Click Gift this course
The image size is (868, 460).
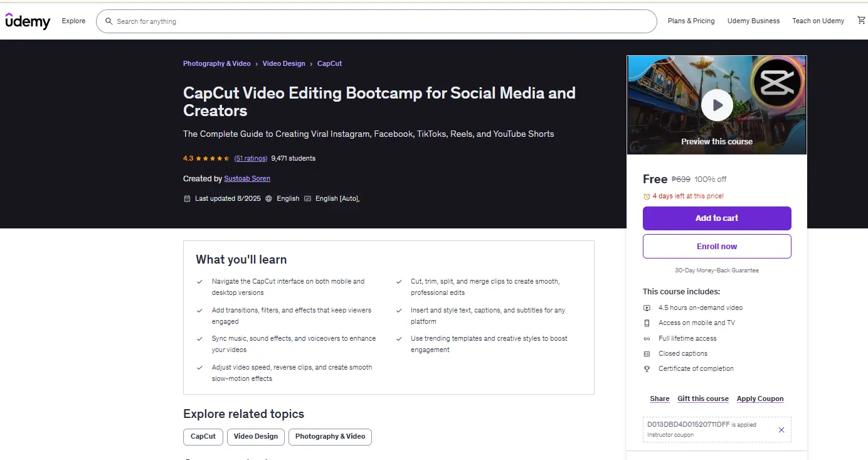703,399
